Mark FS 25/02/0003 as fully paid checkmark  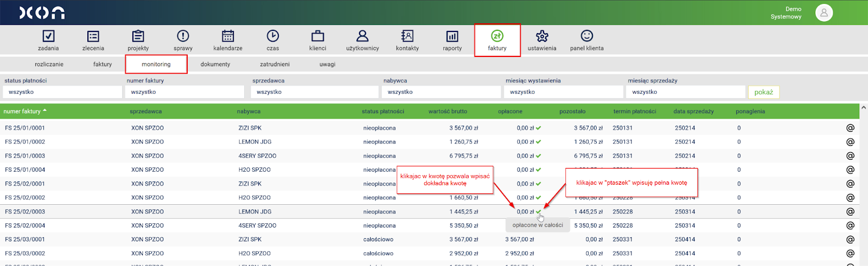(539, 212)
